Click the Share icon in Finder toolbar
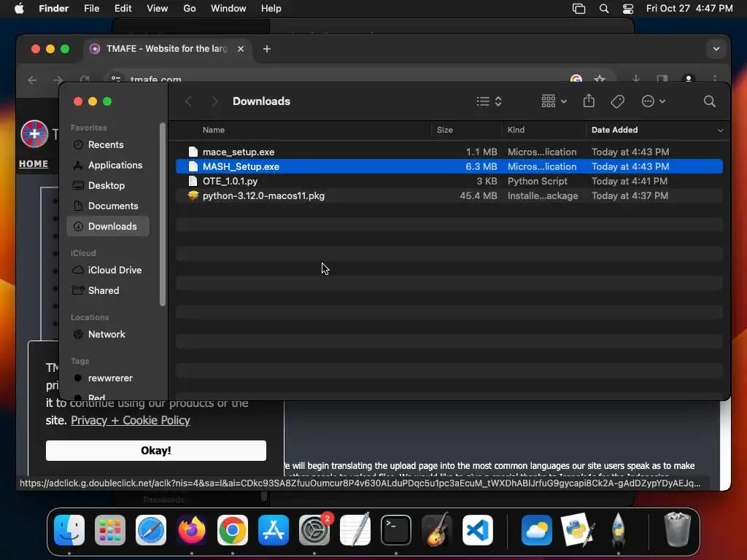747x560 pixels. (589, 101)
